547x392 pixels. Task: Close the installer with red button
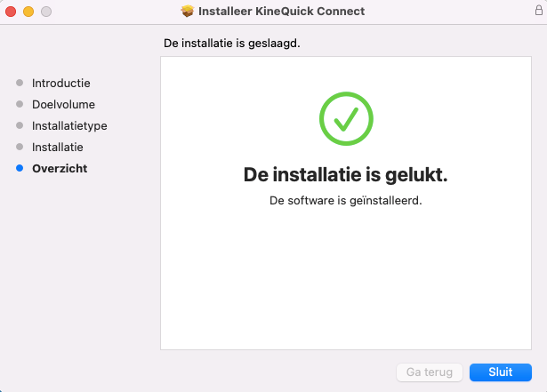coord(11,12)
